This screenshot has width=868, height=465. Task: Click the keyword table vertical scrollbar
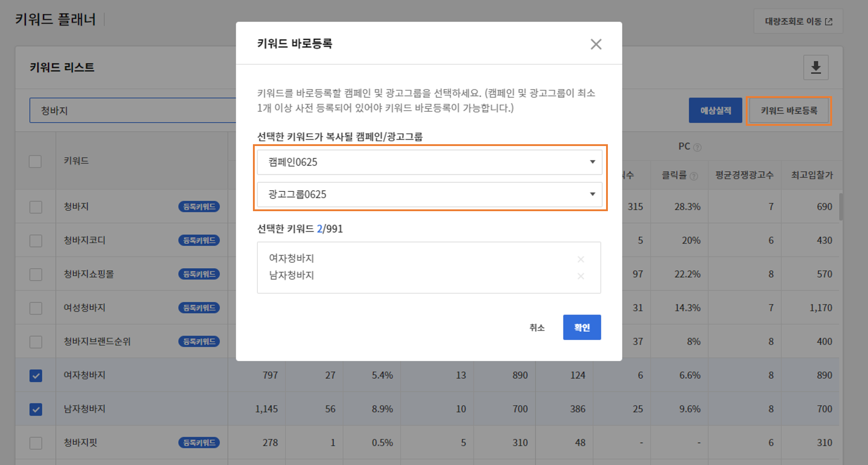click(x=841, y=207)
